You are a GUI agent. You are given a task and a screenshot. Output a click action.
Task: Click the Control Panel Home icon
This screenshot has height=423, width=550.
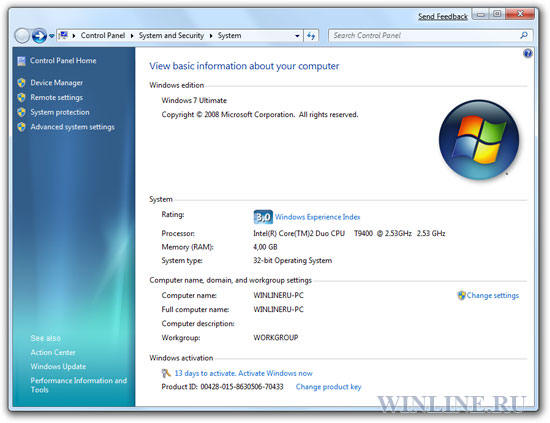pos(21,61)
